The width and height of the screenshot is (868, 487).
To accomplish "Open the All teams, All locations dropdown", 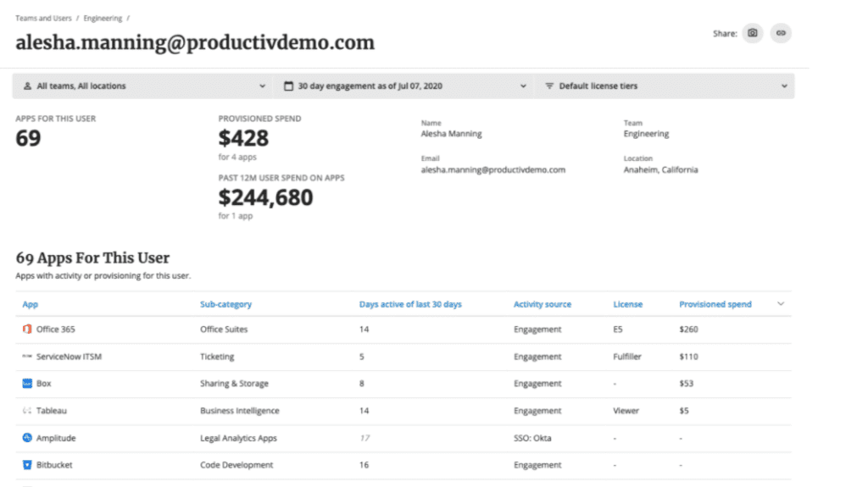I will click(x=143, y=86).
